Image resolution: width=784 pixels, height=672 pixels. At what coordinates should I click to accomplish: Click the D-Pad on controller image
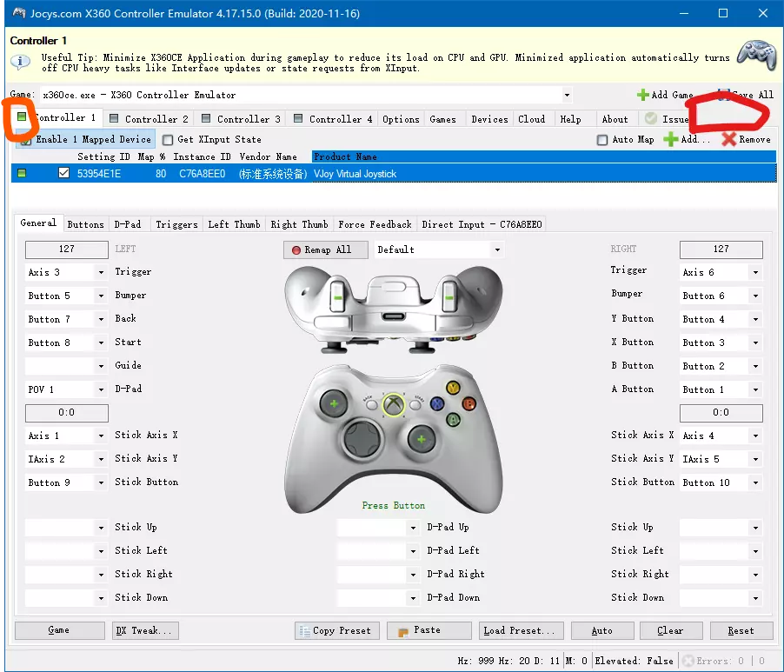click(x=362, y=440)
